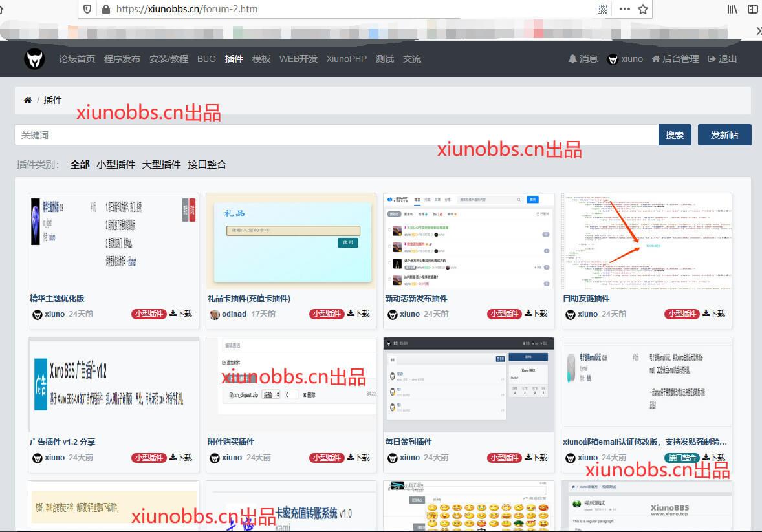
Task: Open 程序发布 section
Action: point(122,59)
